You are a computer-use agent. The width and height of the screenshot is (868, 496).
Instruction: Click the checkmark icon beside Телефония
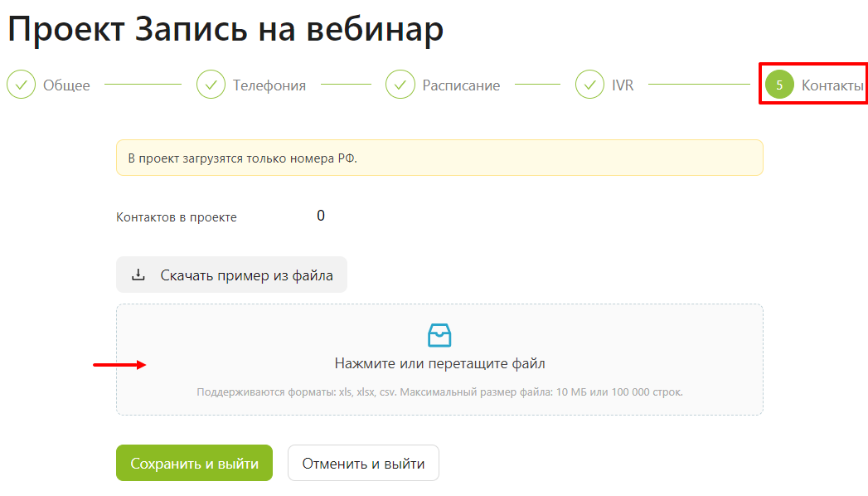click(211, 85)
